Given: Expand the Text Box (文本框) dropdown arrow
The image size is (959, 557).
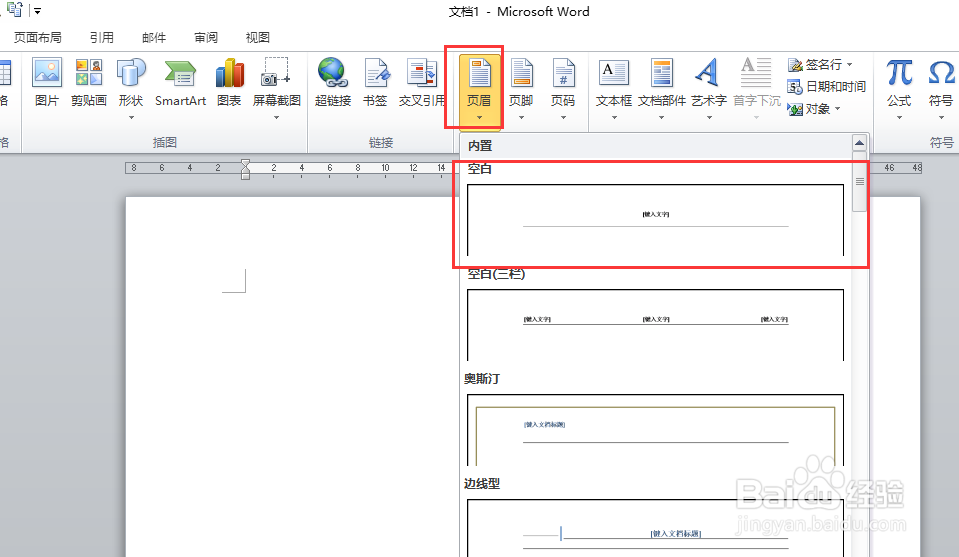Looking at the screenshot, I should (x=614, y=117).
